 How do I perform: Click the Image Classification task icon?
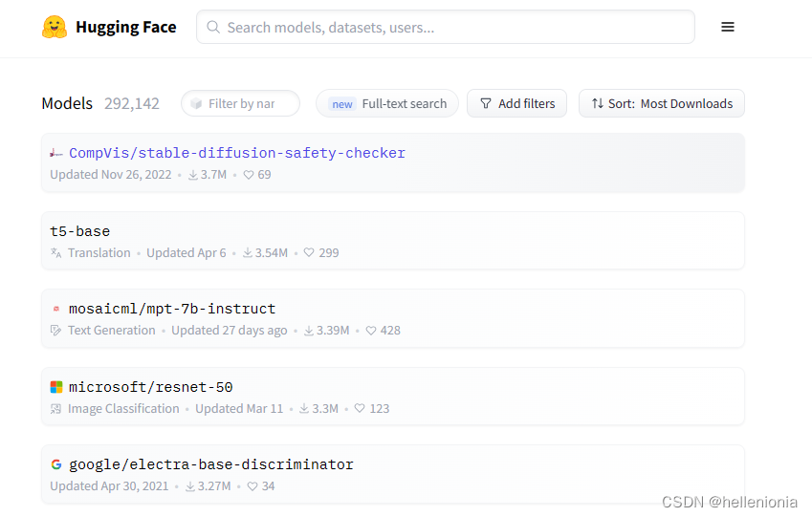click(x=55, y=409)
